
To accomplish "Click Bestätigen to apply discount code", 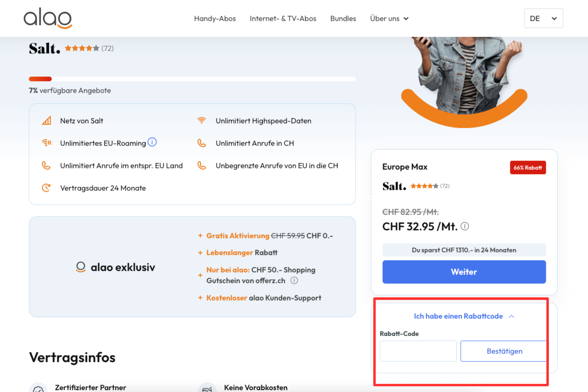I will coord(504,351).
